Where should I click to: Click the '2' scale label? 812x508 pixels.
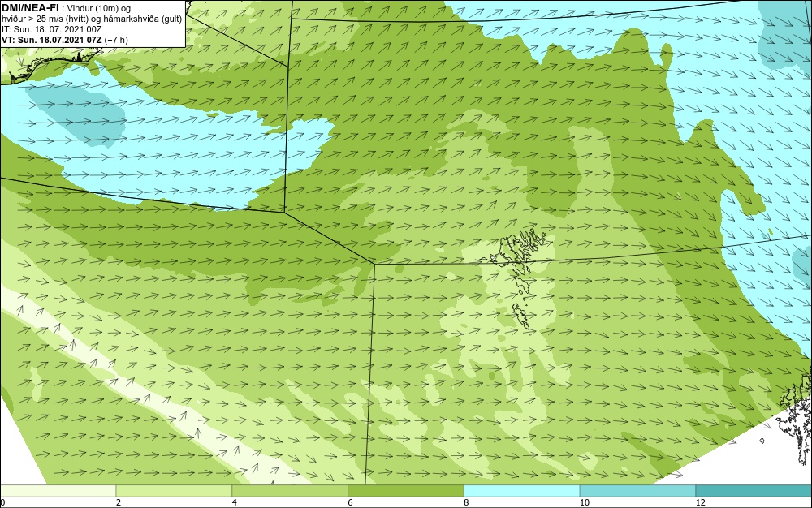coord(119,502)
